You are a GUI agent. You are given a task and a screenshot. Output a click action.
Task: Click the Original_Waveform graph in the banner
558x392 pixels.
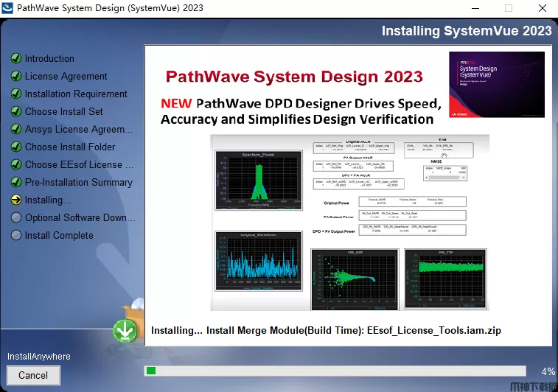[x=258, y=263]
